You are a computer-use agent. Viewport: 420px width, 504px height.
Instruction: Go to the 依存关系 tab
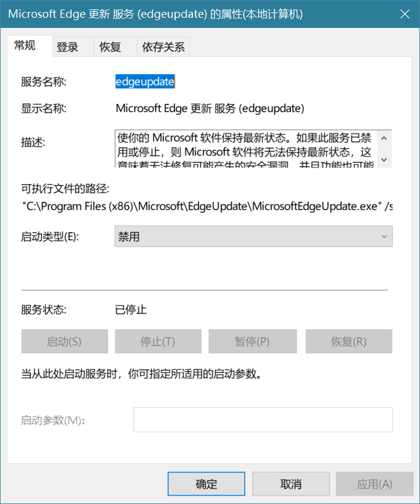pos(163,47)
